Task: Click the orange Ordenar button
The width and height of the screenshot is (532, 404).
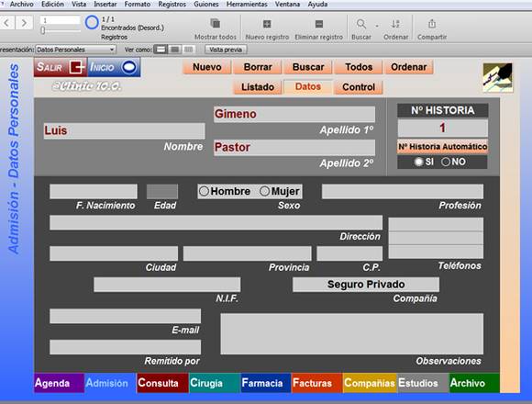Action: pos(409,67)
